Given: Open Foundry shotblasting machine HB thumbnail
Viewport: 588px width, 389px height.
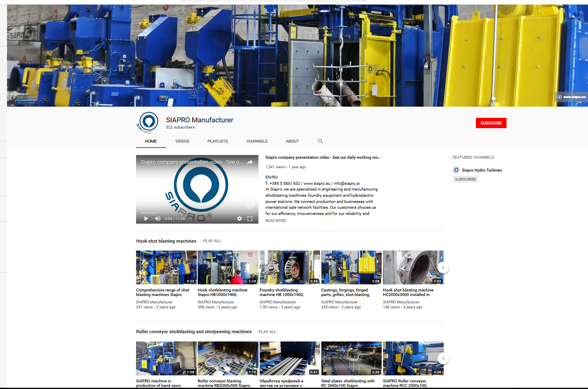Looking at the screenshot, I should coord(290,267).
